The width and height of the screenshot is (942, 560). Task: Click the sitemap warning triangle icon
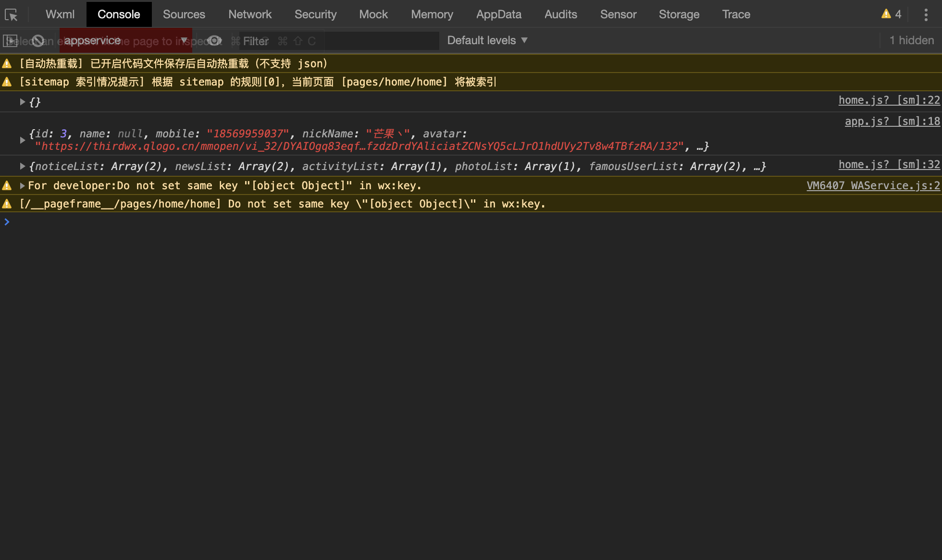click(x=7, y=82)
